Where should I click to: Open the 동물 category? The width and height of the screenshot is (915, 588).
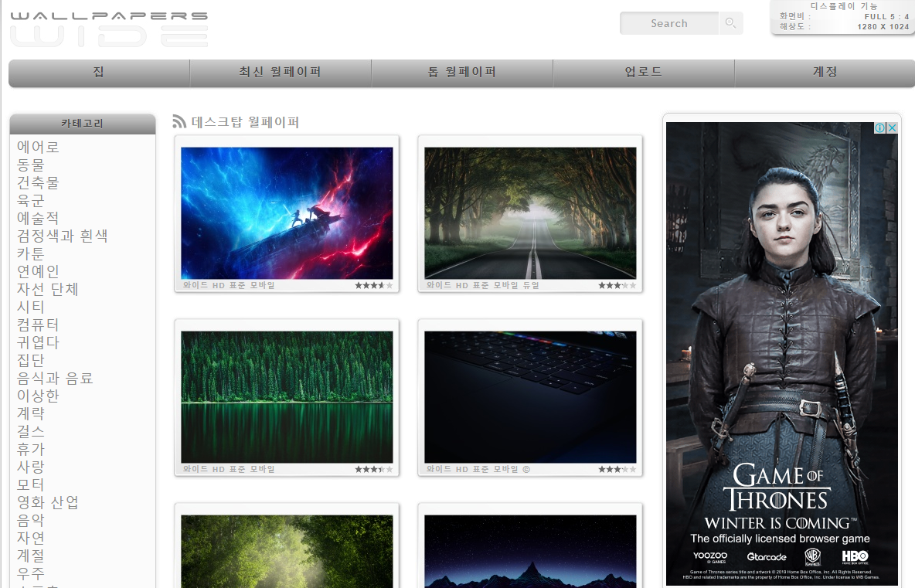click(x=31, y=165)
